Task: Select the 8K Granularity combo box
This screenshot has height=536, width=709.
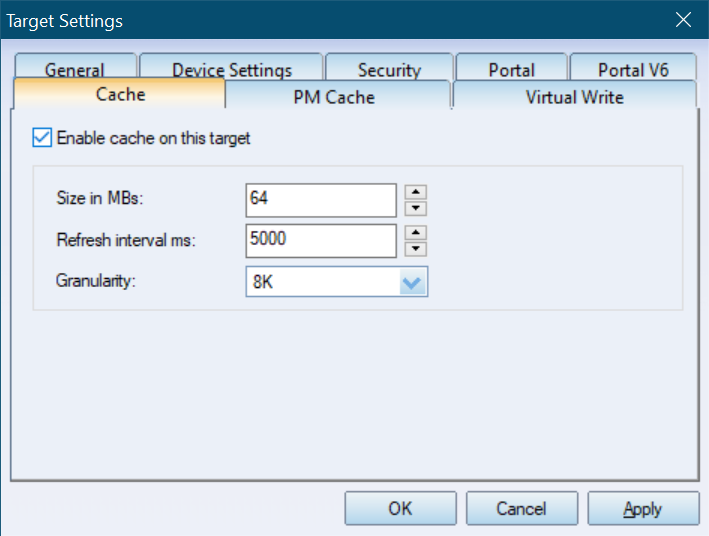Action: pyautogui.click(x=337, y=282)
